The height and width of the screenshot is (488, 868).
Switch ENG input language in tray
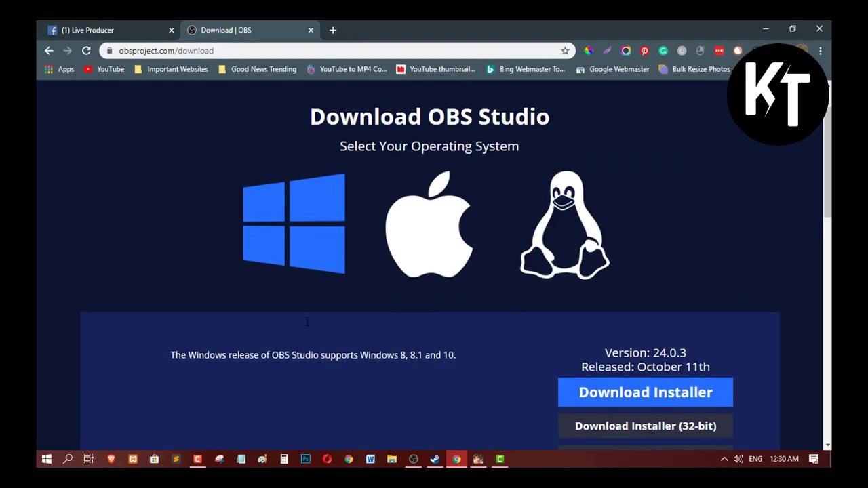tap(755, 459)
